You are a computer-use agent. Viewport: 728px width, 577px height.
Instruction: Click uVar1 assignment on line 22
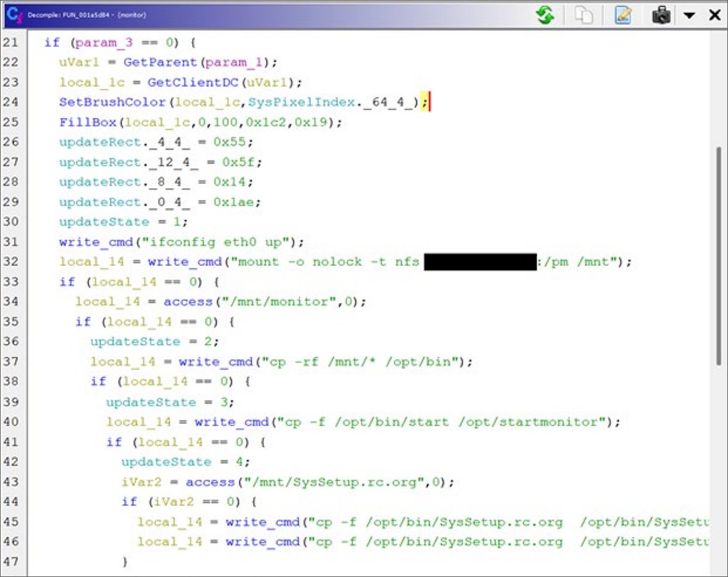coord(79,62)
